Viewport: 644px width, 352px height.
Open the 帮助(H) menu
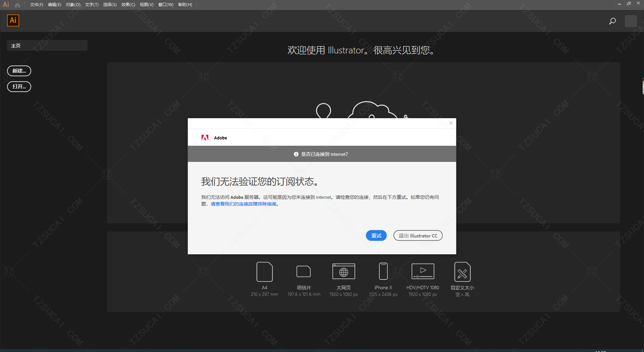pyautogui.click(x=185, y=5)
